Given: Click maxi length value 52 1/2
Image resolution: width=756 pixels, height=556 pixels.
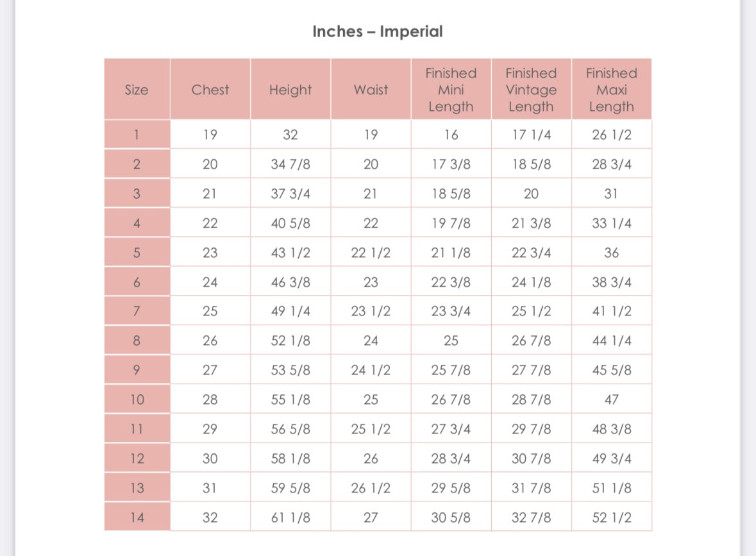Looking at the screenshot, I should click(x=611, y=518).
